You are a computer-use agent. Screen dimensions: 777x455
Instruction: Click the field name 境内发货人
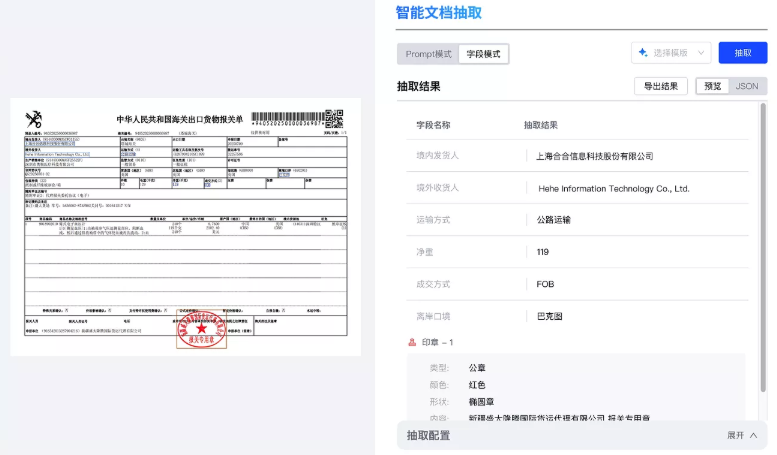[438, 156]
